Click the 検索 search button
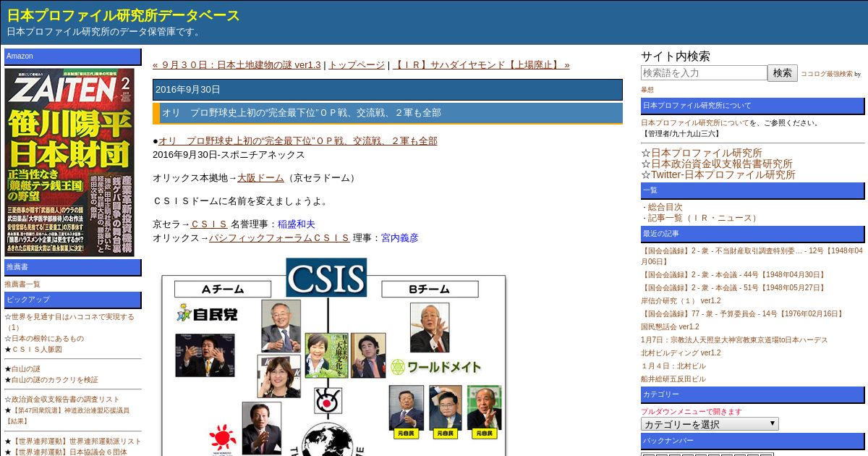 (783, 72)
